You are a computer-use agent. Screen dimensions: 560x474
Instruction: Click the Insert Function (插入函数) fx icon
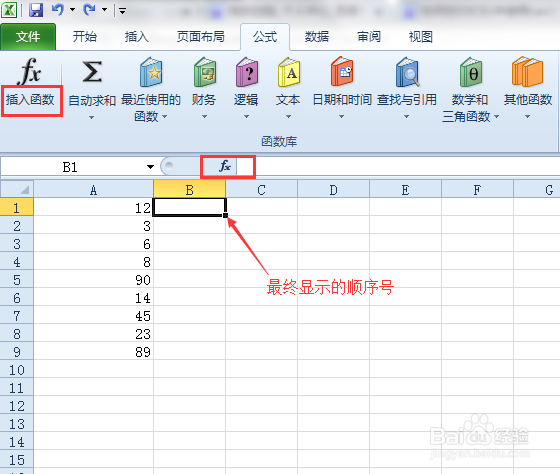pos(29,71)
